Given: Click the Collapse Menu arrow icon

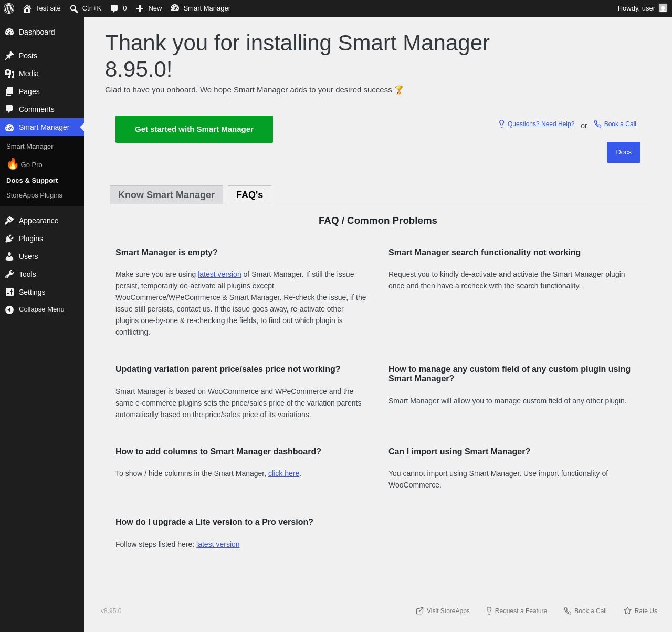Looking at the screenshot, I should 9,310.
